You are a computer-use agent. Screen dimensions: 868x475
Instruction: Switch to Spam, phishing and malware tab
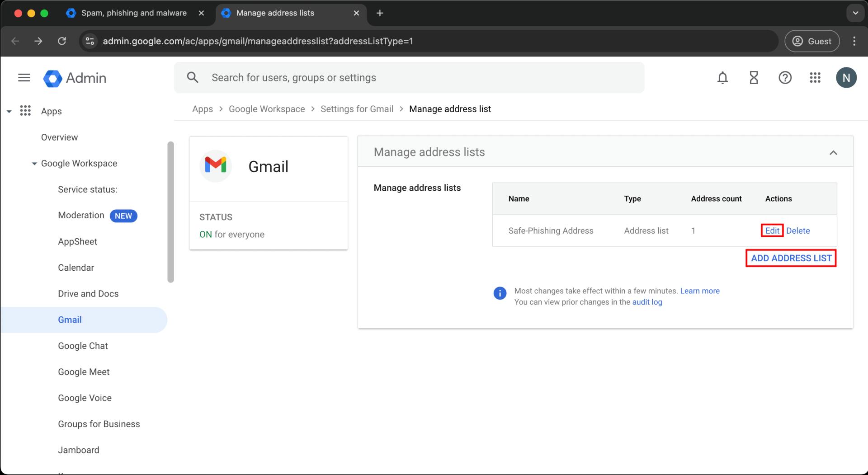click(x=134, y=13)
